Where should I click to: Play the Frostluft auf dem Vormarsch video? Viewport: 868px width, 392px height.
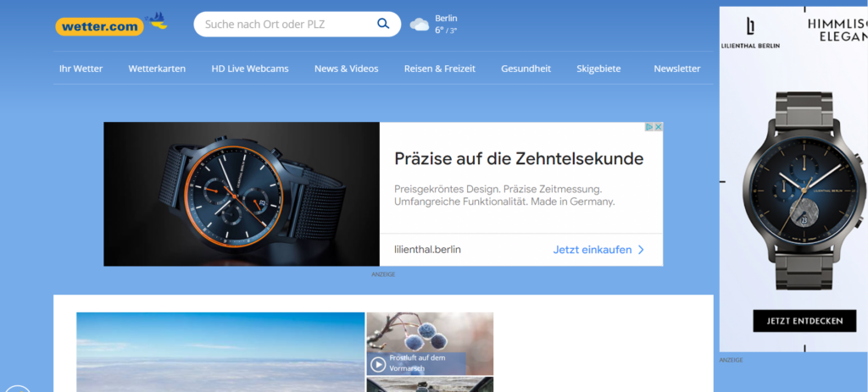tap(378, 364)
